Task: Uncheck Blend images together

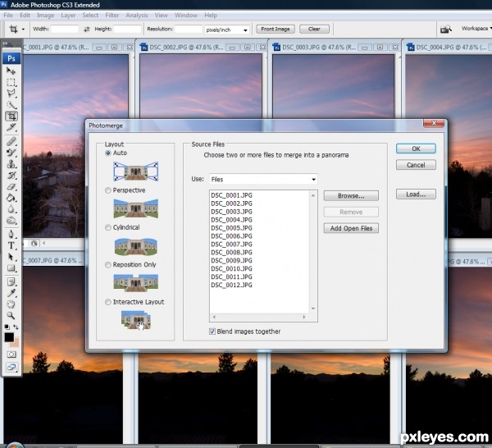Action: click(x=212, y=331)
